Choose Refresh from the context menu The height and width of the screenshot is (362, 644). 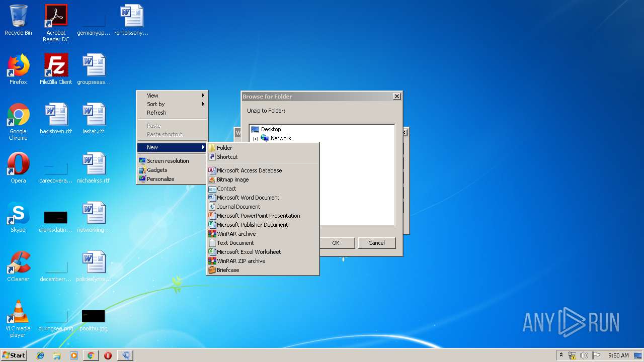tap(172, 113)
